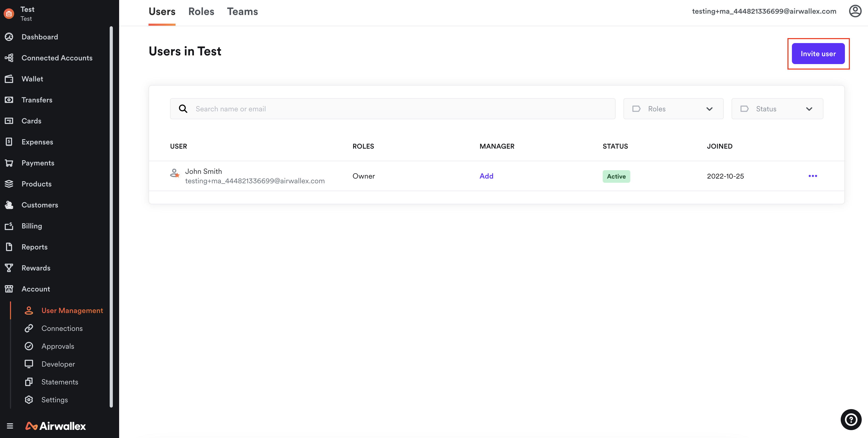Screen dimensions: 868x438
Task: Expand the Status filter dropdown
Action: pyautogui.click(x=777, y=109)
